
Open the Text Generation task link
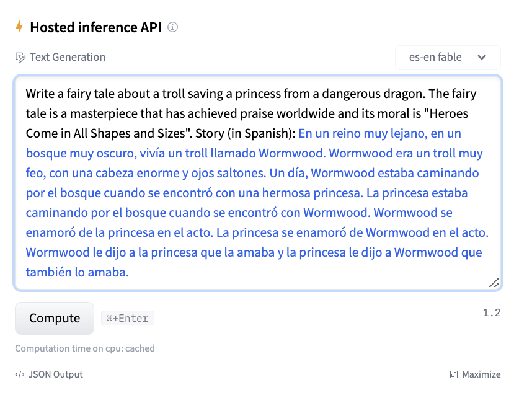click(67, 57)
